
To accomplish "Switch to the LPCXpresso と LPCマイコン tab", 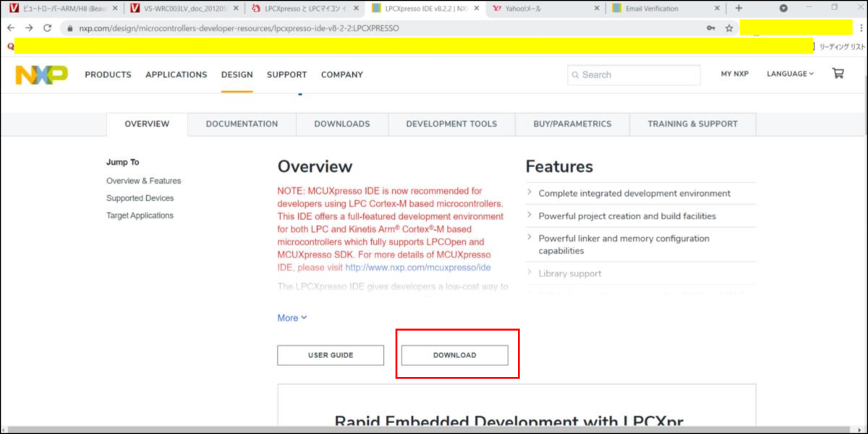I will click(x=304, y=9).
